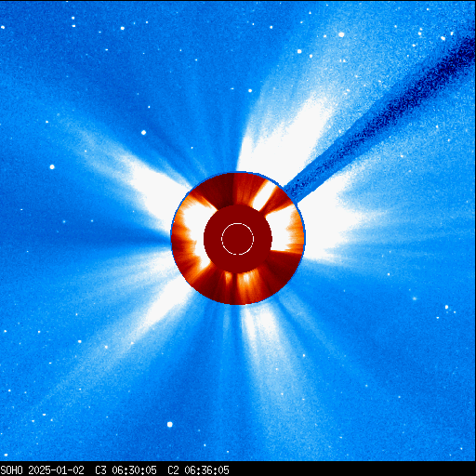Click the C2 06:36:05 timestamp

tap(198, 470)
